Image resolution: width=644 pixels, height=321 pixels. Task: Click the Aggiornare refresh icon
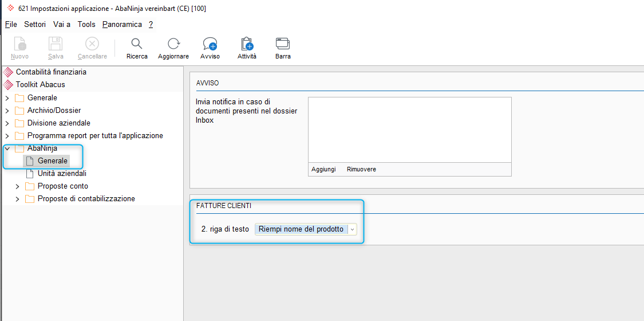click(173, 44)
